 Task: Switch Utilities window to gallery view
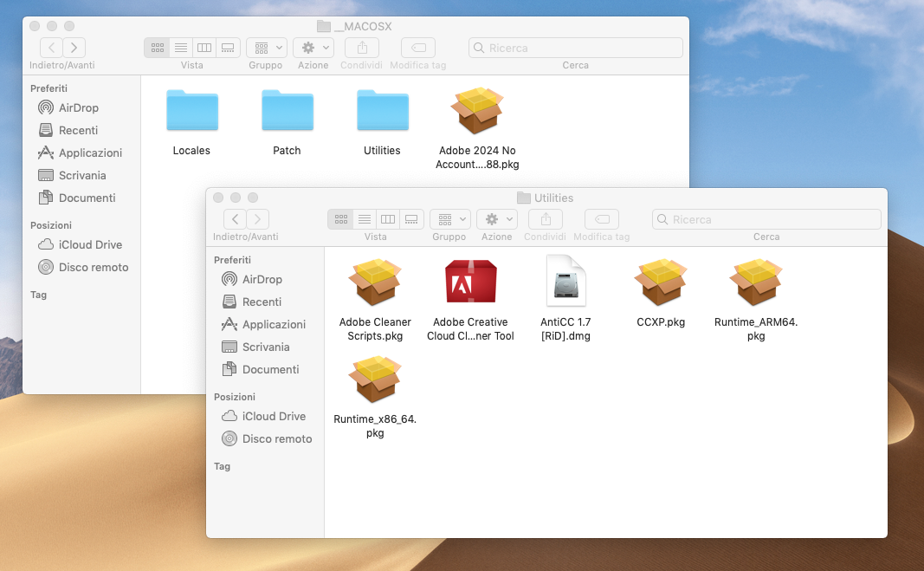point(411,219)
